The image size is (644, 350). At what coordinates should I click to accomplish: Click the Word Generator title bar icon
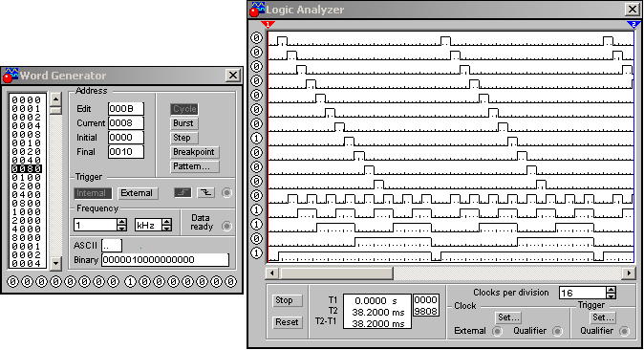click(x=10, y=76)
